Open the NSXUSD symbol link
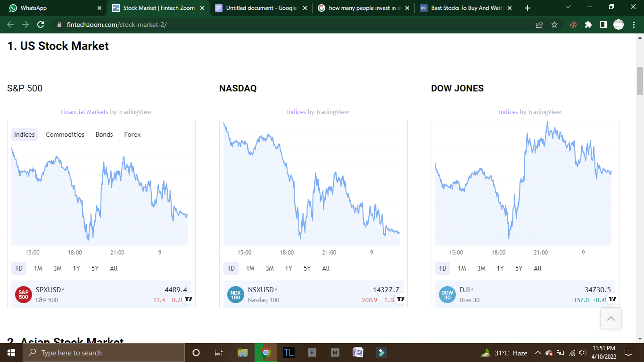This screenshot has width=644, height=362. [261, 290]
